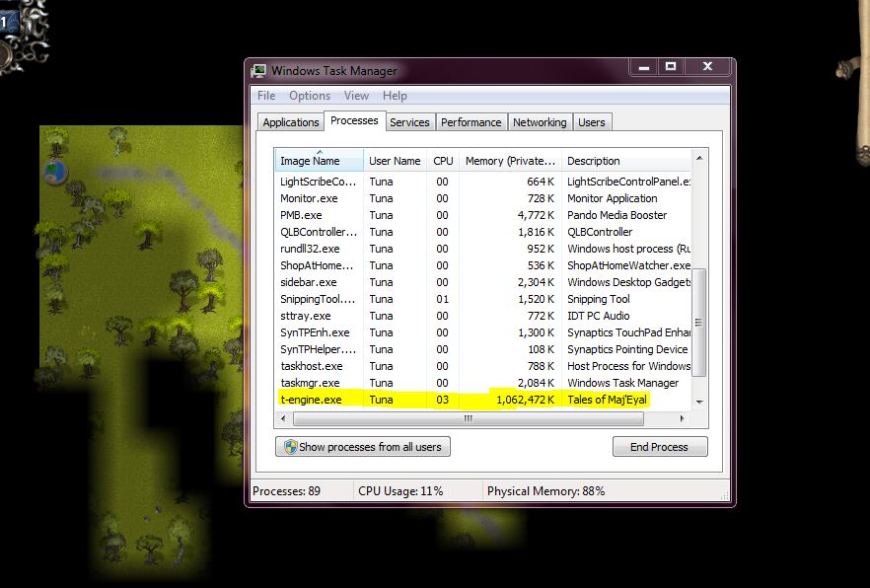The image size is (870, 588).
Task: Sort by Memory (Private...) column header
Action: click(x=511, y=160)
